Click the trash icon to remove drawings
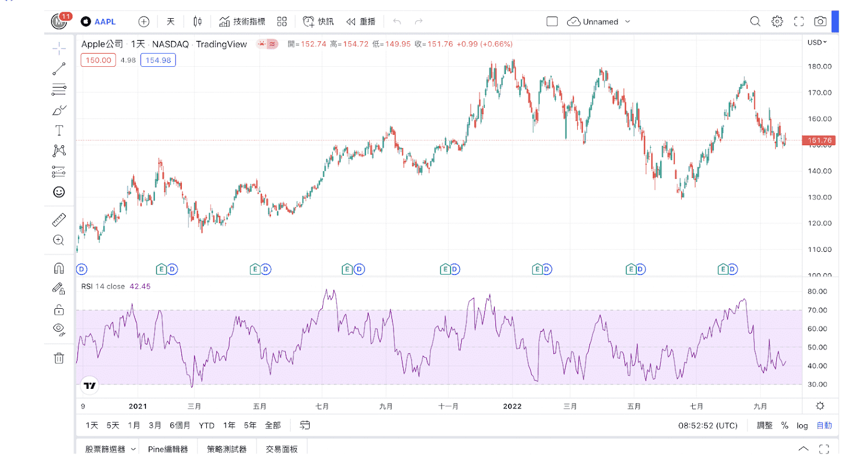 tap(59, 358)
